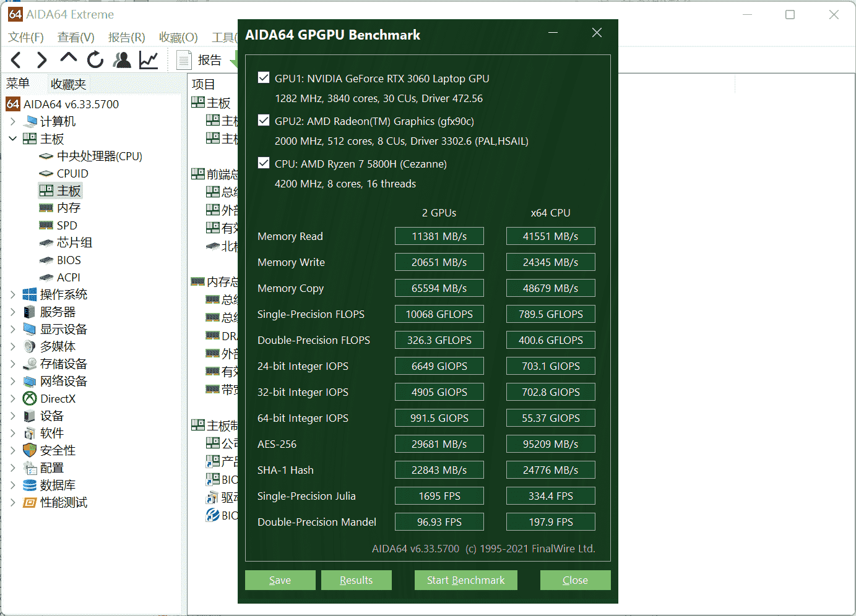
Task: Select 中央处理器(CPU) tree item
Action: click(x=91, y=156)
